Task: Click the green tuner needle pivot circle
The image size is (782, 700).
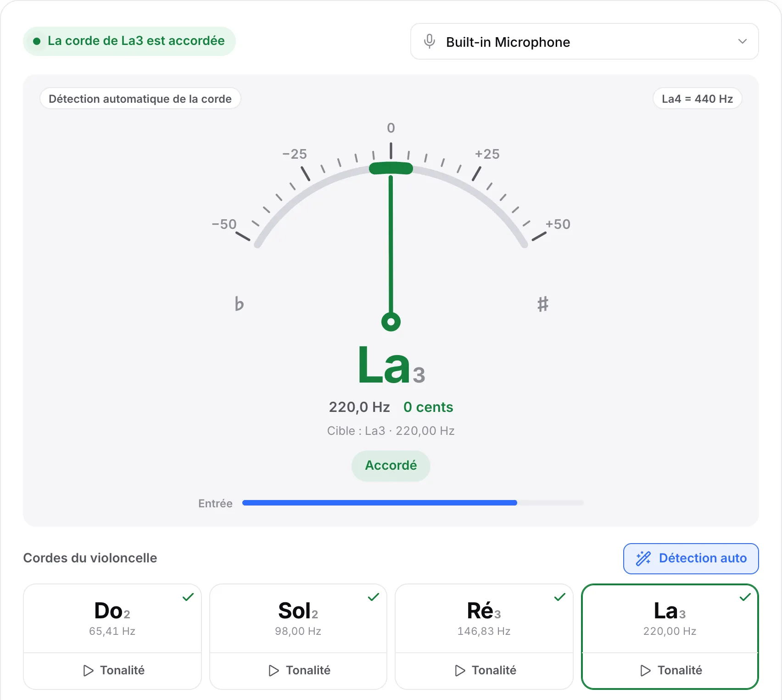Action: 391,322
